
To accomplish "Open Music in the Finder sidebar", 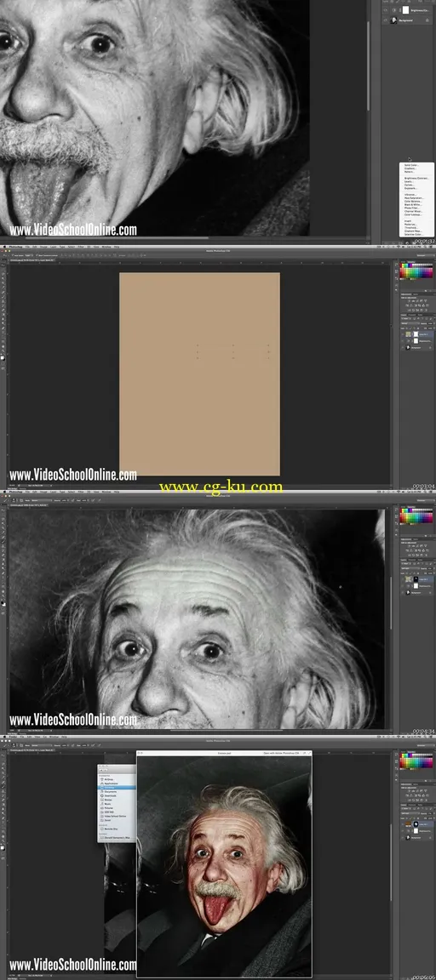I will pyautogui.click(x=106, y=804).
